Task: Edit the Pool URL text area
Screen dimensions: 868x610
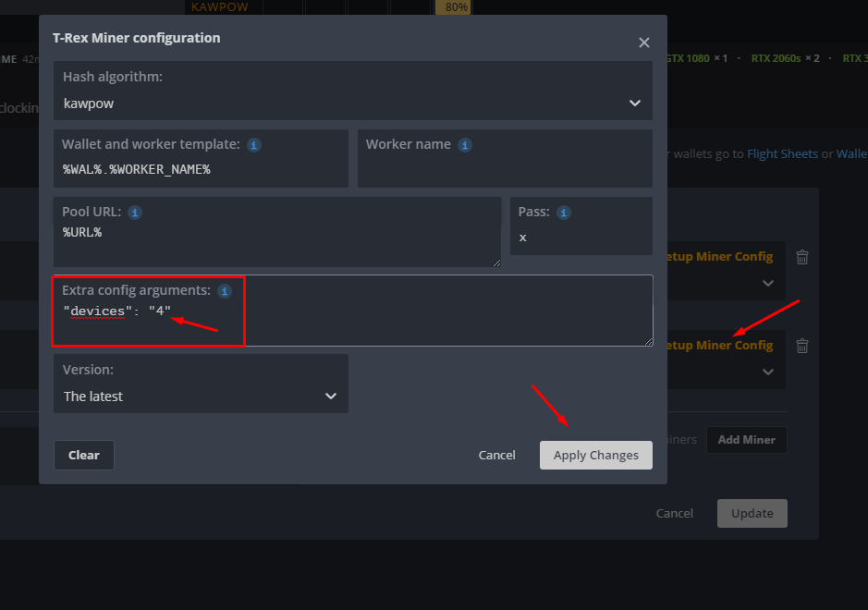Action: [276, 232]
